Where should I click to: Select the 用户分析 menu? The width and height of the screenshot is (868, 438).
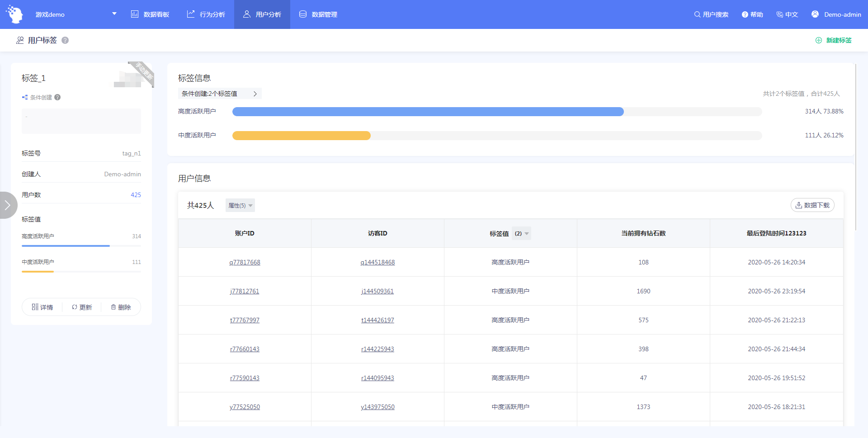[262, 14]
